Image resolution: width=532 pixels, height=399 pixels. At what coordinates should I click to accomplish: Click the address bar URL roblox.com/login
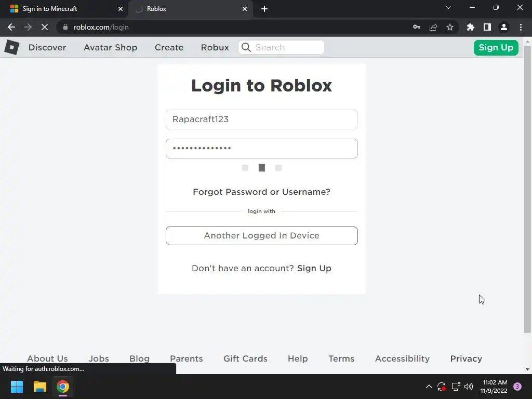(x=101, y=27)
